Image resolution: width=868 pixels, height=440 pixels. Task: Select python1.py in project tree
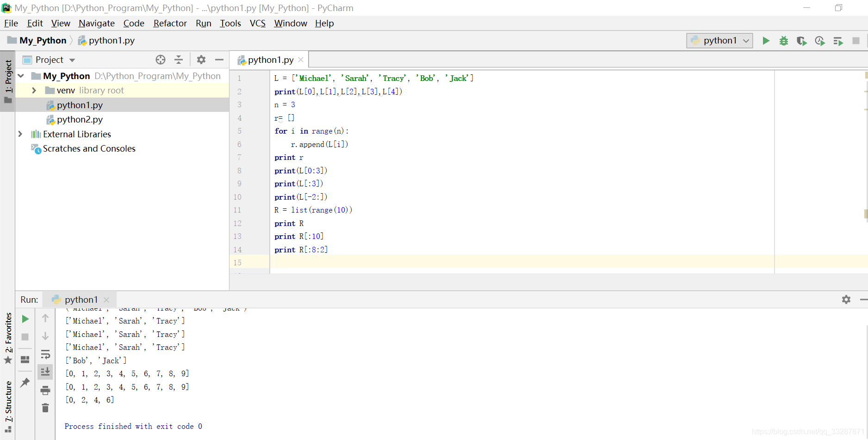point(80,105)
